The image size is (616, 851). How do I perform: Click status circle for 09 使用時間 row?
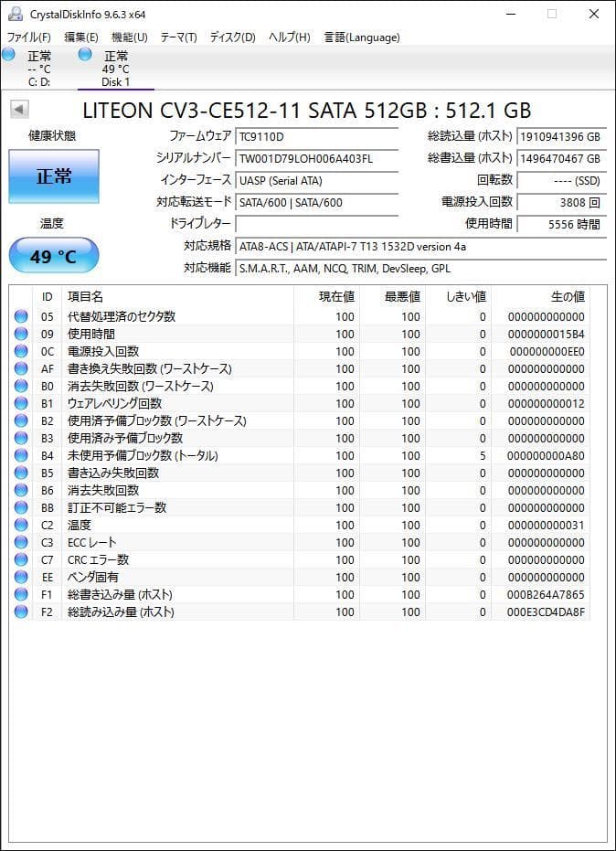click(x=21, y=334)
